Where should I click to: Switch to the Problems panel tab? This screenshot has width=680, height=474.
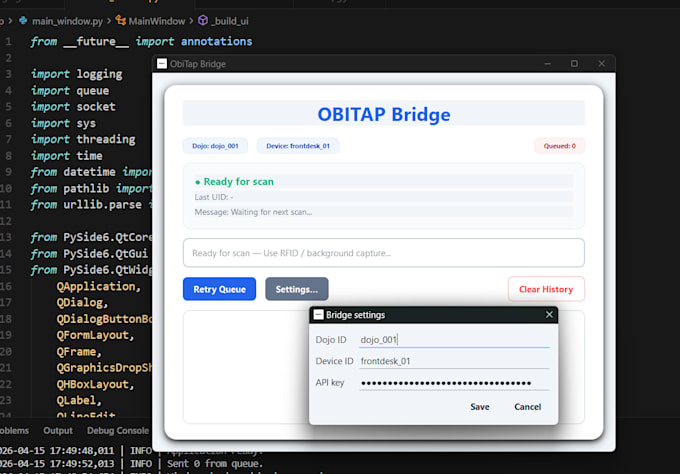tap(14, 431)
